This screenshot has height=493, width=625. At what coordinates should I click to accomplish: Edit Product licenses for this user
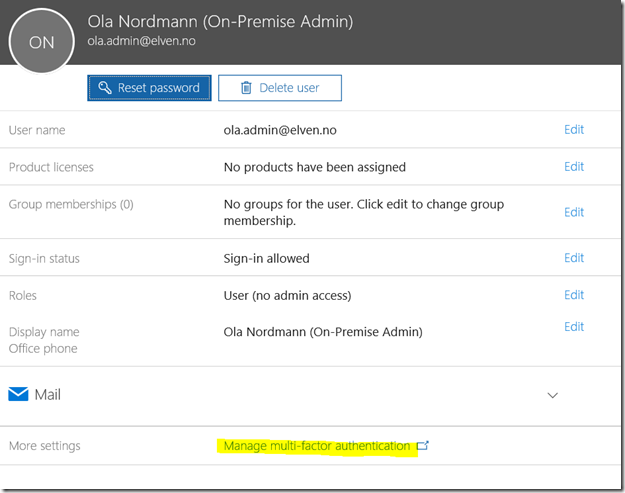[573, 166]
